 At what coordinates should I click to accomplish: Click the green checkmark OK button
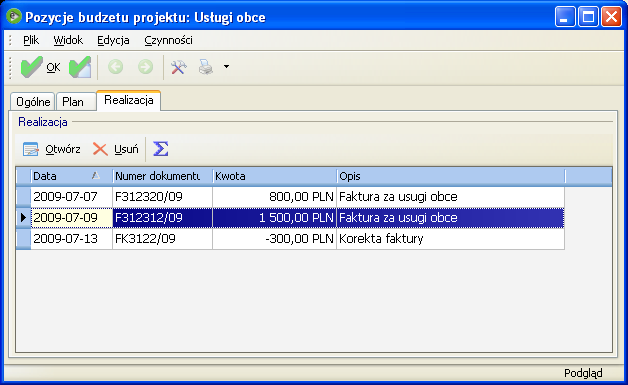[40, 67]
